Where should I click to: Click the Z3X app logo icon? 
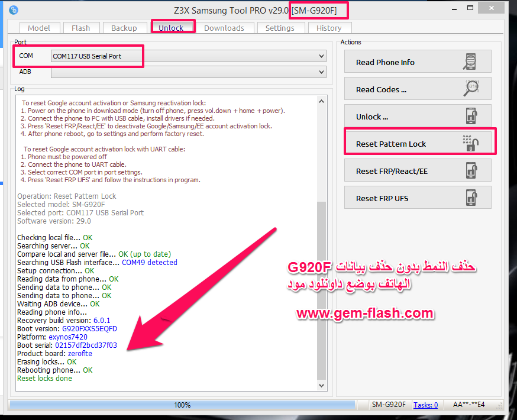(14, 10)
